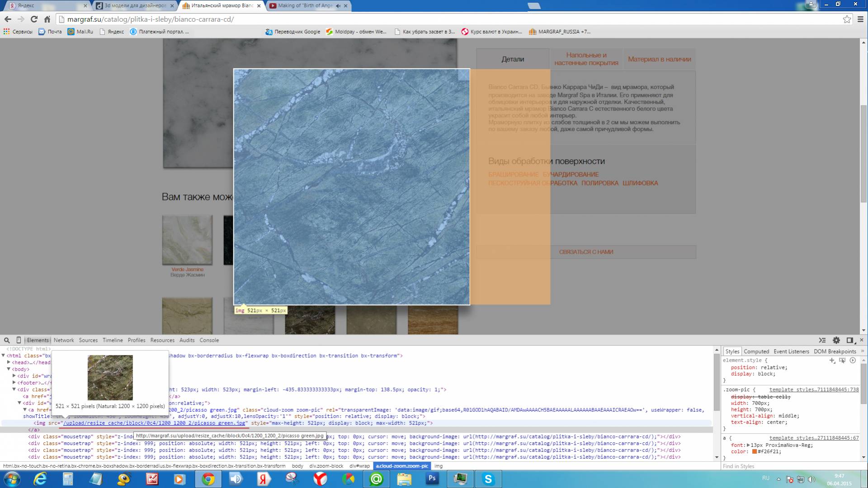Screen dimensions: 868x488
Task: Open the Mail.Ru bookmark
Action: click(x=80, y=32)
